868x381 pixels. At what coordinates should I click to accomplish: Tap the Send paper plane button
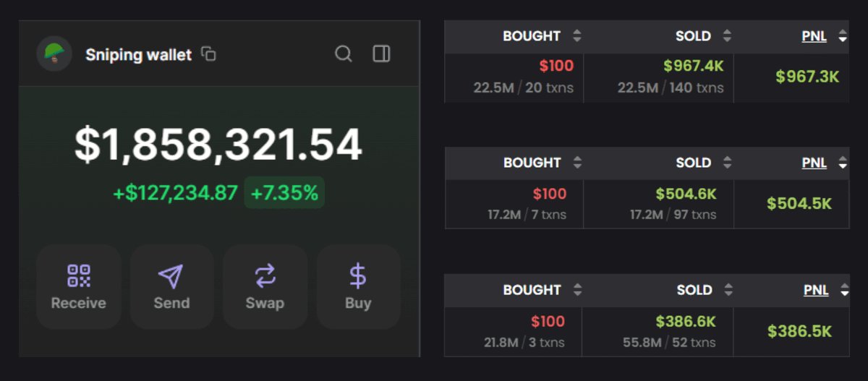click(x=171, y=287)
